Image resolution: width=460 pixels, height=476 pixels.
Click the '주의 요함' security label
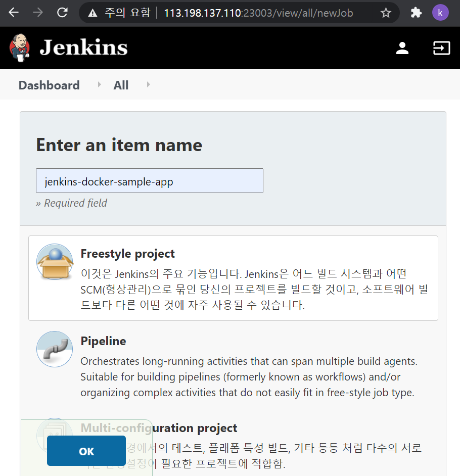127,13
